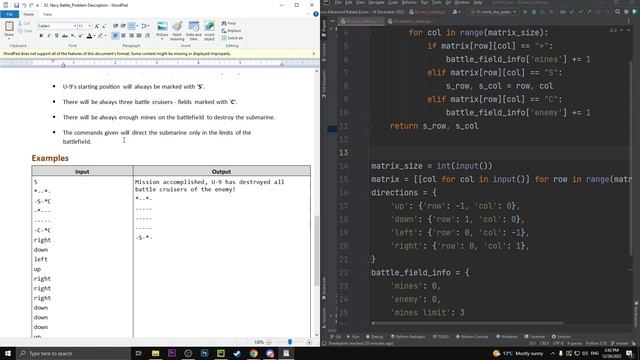Open PyCharm Search Everywhere magnifier
Screen dimensions: 640x360
point(618,12)
